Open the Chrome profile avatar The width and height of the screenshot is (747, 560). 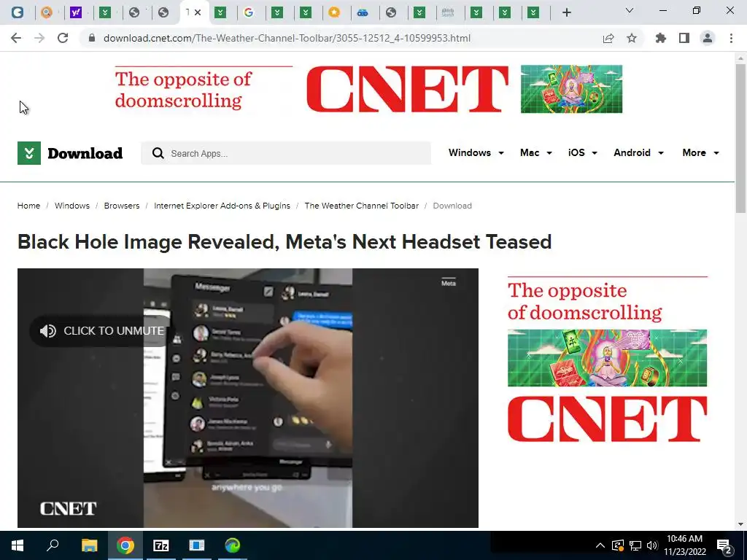tap(708, 38)
